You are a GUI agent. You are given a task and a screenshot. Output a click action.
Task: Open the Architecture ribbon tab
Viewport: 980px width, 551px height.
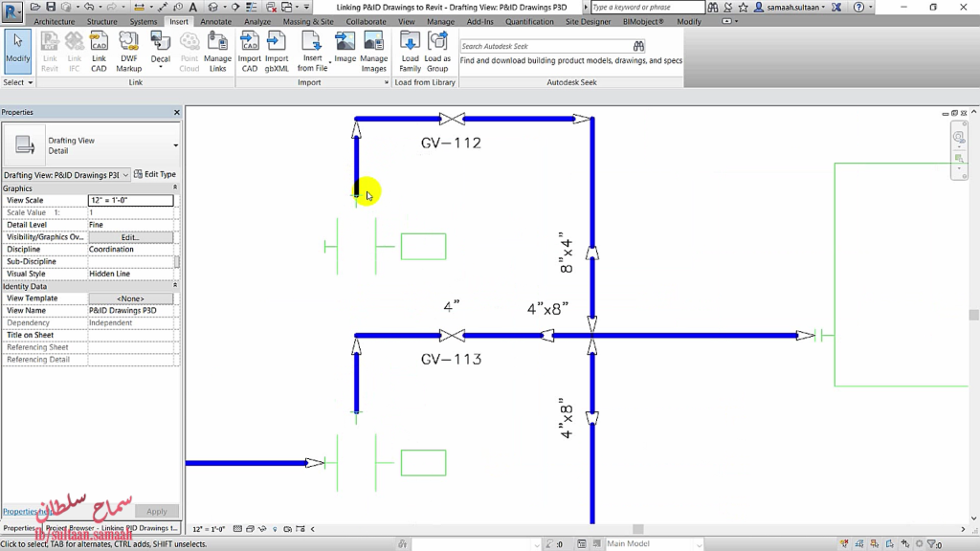coord(55,21)
